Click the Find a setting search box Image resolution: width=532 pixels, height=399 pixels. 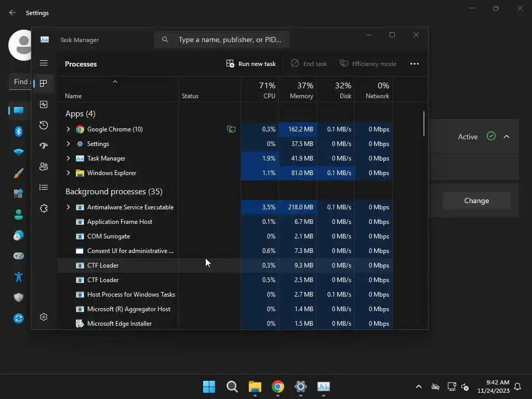pos(20,82)
